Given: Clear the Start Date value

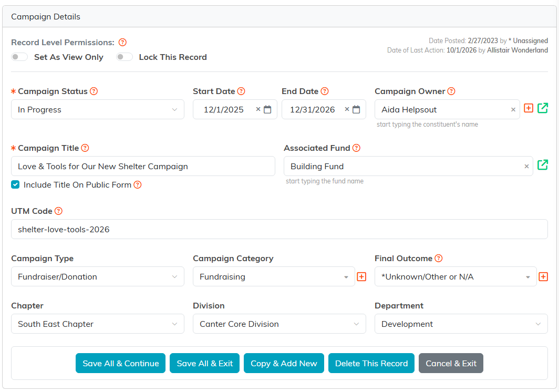Looking at the screenshot, I should click(258, 109).
